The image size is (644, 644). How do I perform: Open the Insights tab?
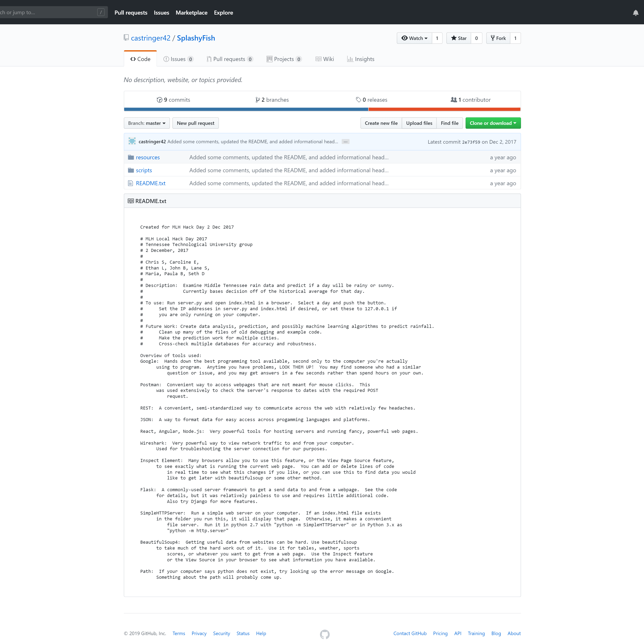[361, 59]
